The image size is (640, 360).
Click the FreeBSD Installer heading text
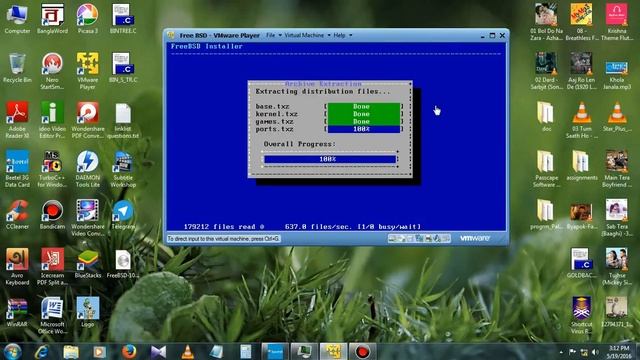pyautogui.click(x=207, y=47)
